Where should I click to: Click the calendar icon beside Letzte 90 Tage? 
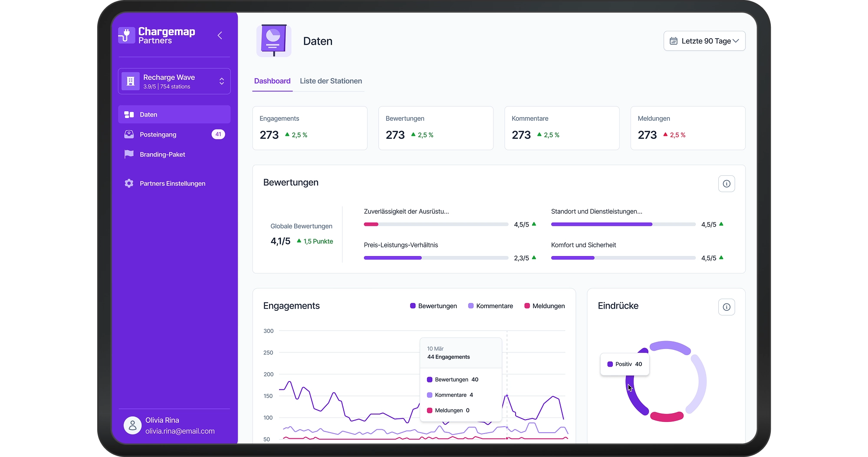674,41
